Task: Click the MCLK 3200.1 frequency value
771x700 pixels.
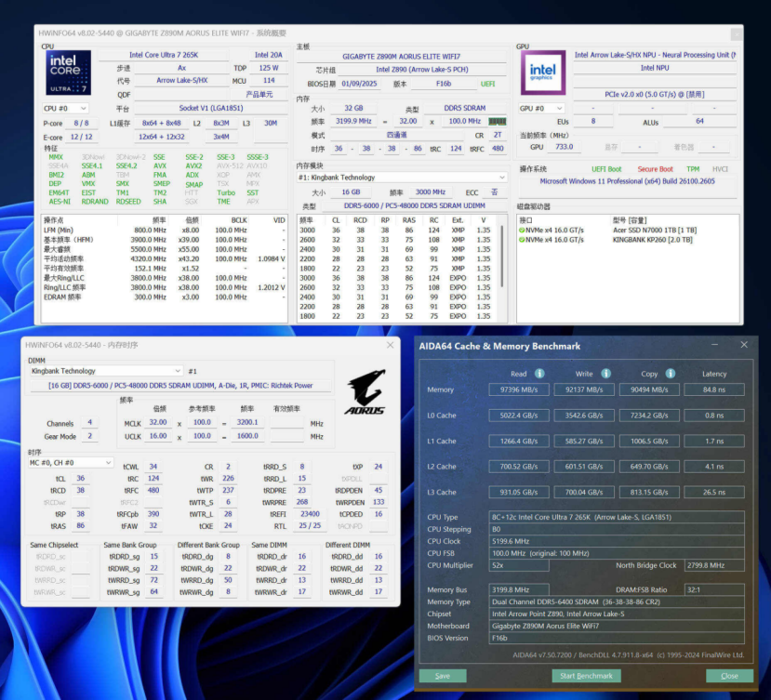Action: click(x=247, y=422)
